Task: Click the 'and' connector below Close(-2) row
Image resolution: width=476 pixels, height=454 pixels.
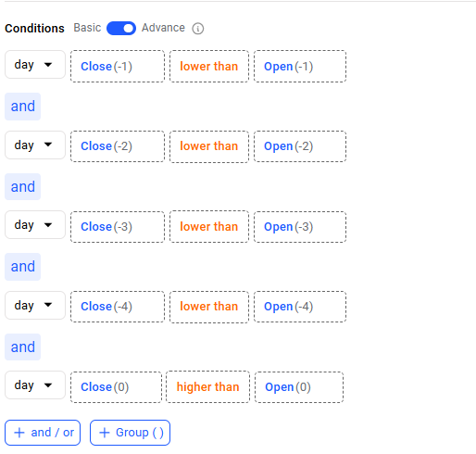Action: click(22, 186)
